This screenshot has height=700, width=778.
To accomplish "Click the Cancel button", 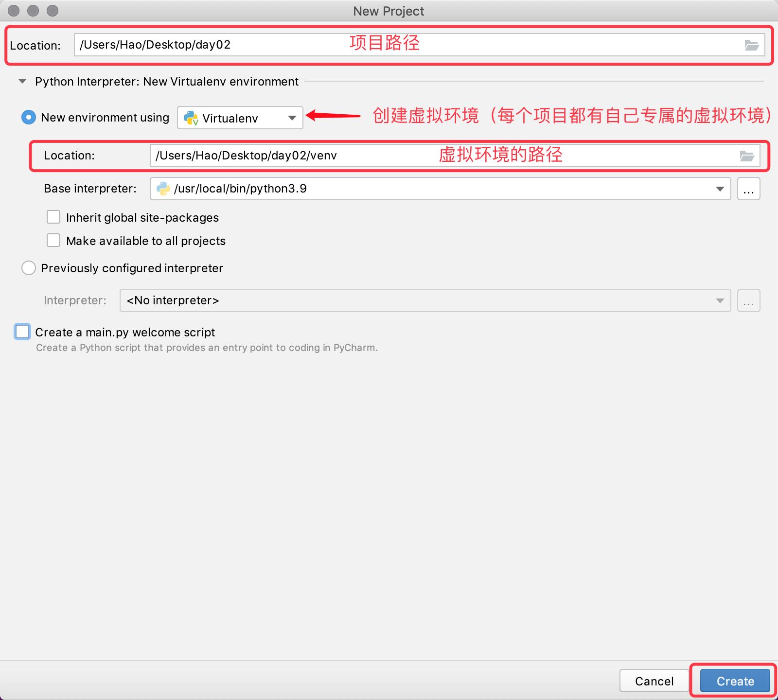I will (654, 681).
